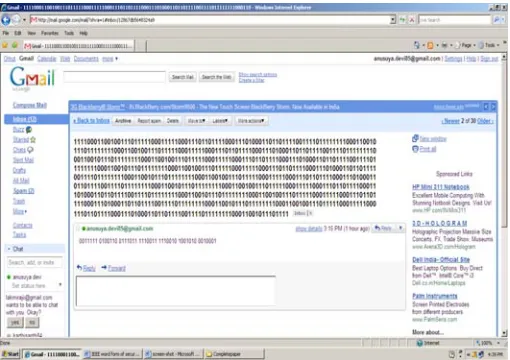
Task: Click in the quick reply text box
Action: (x=176, y=290)
